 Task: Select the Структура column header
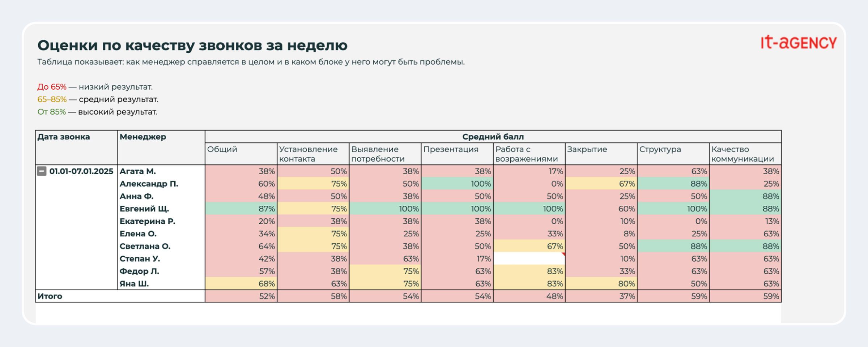[660, 149]
